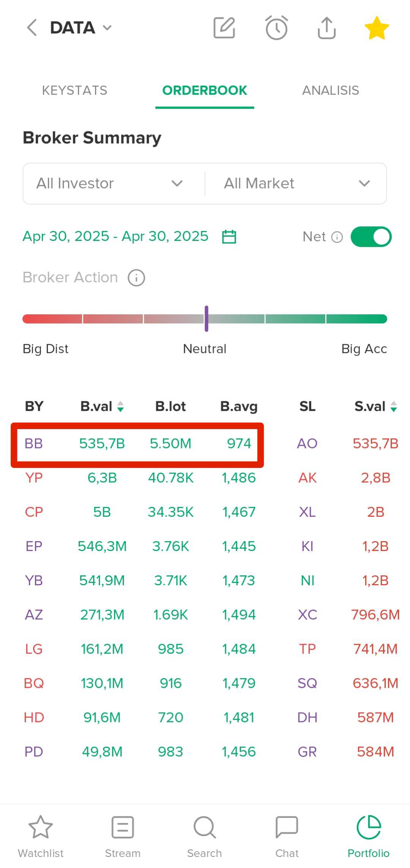Expand the All Market dropdown
This screenshot has height=868, width=410.
[x=296, y=184]
